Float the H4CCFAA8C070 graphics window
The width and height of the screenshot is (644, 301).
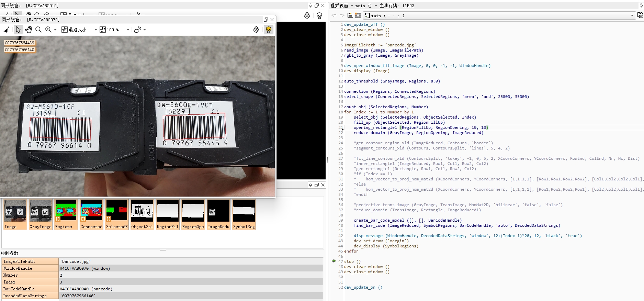point(265,20)
